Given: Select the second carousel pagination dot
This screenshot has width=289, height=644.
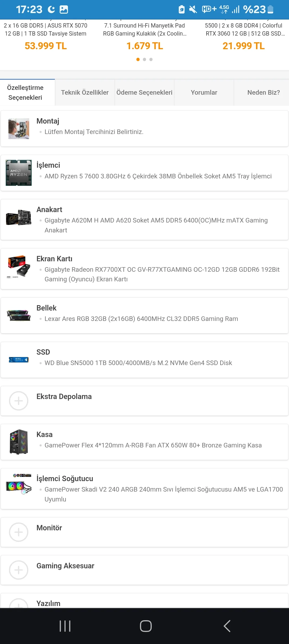Looking at the screenshot, I should (x=144, y=59).
